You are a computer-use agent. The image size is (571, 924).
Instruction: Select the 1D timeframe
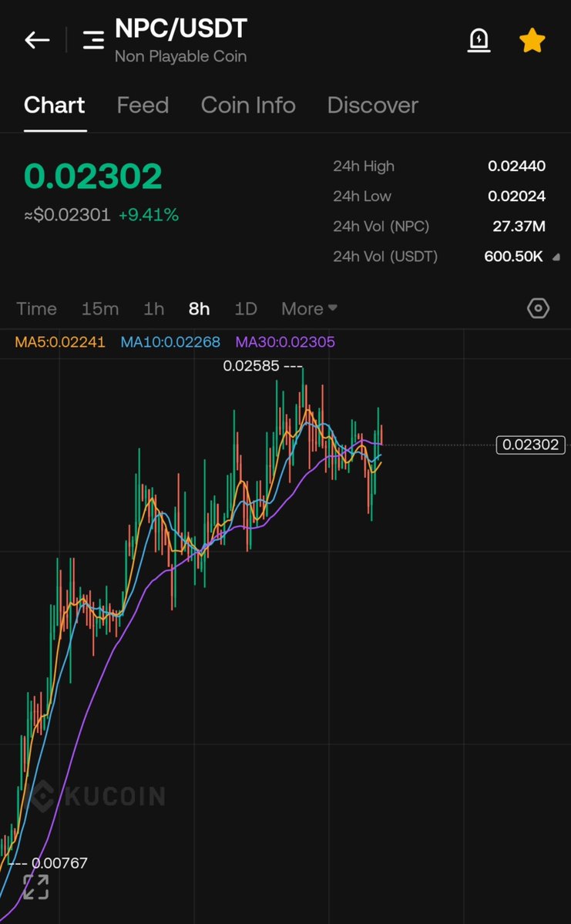pyautogui.click(x=246, y=308)
